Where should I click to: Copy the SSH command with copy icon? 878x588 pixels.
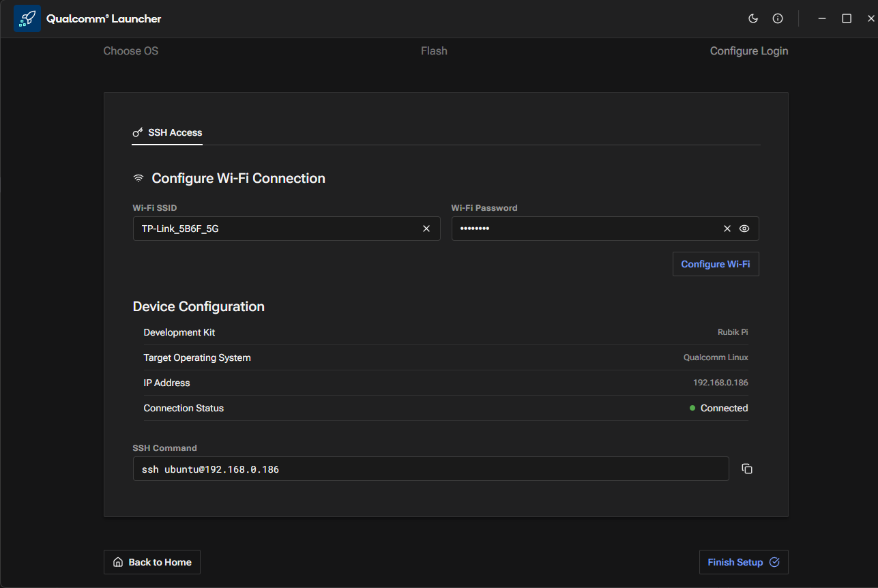(x=747, y=469)
